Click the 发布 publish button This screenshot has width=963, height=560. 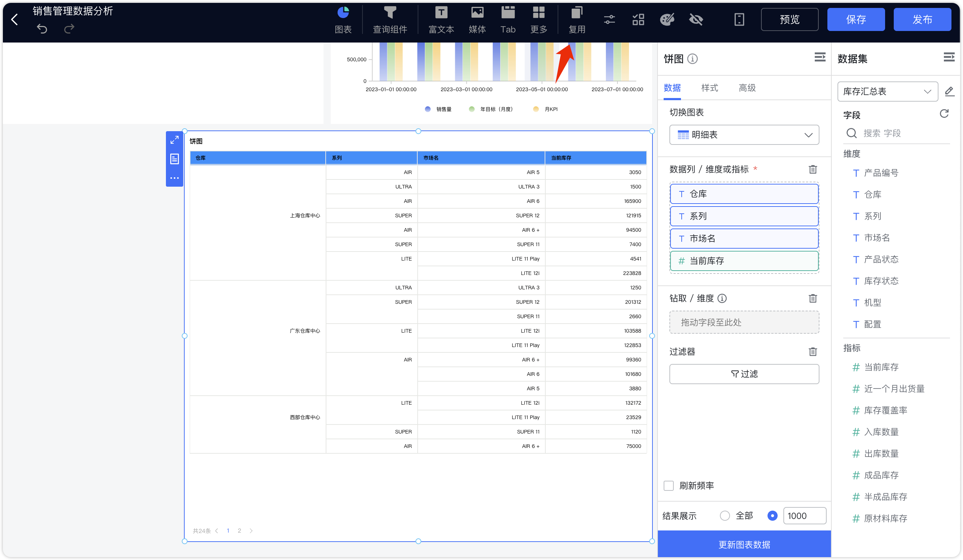pos(922,19)
